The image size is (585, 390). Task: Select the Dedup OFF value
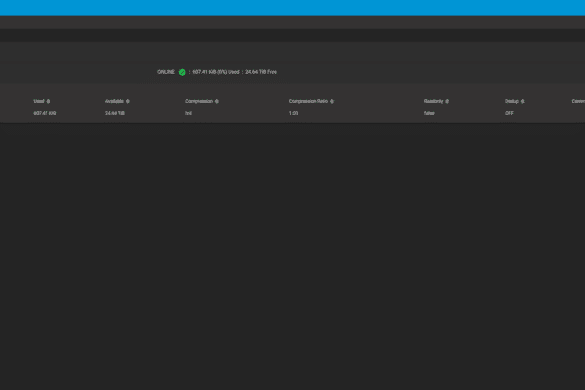[509, 113]
